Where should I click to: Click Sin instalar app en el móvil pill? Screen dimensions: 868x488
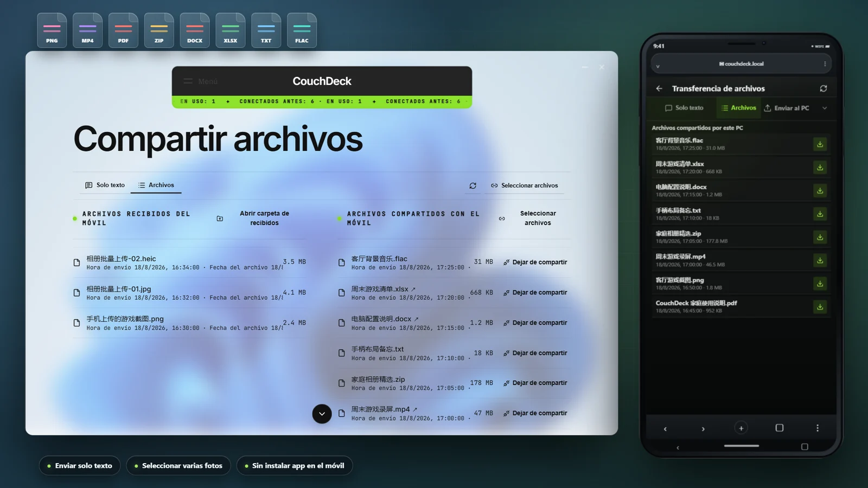pyautogui.click(x=295, y=466)
